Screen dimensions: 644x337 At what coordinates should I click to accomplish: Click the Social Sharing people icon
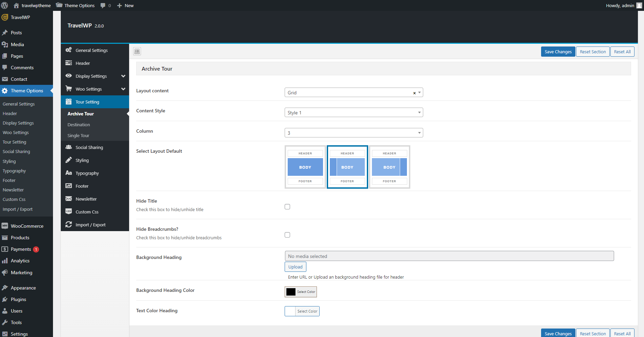point(69,147)
